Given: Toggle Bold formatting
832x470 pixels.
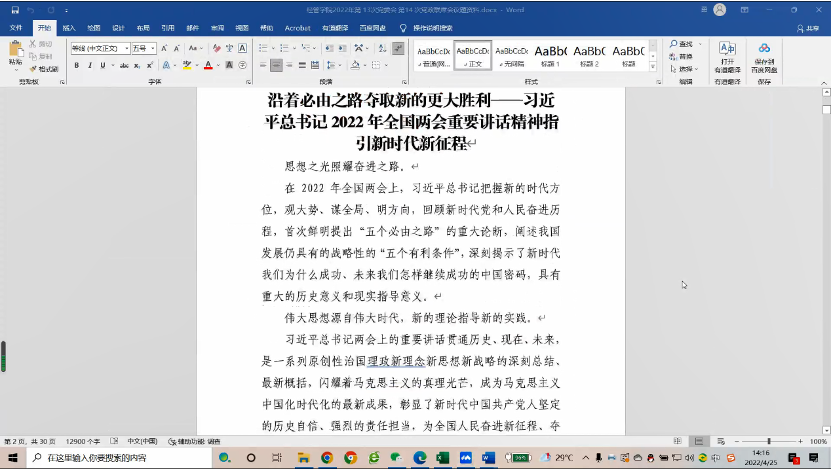Looking at the screenshot, I should [76, 66].
